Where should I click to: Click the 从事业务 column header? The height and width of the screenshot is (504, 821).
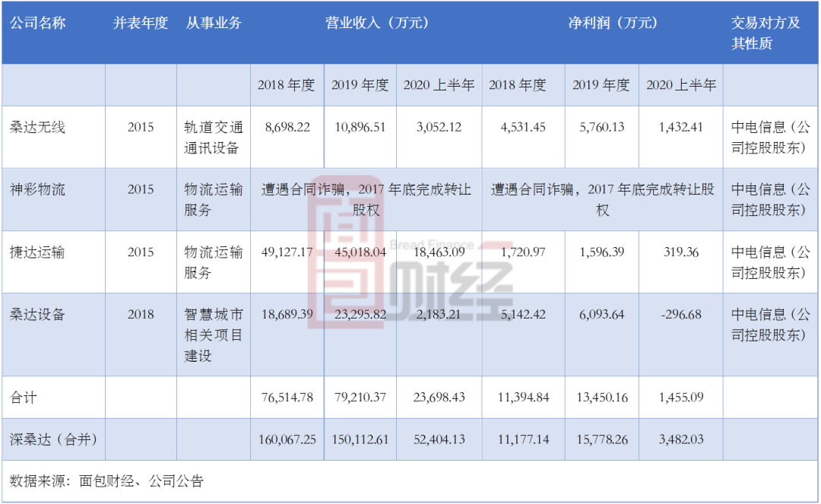214,23
